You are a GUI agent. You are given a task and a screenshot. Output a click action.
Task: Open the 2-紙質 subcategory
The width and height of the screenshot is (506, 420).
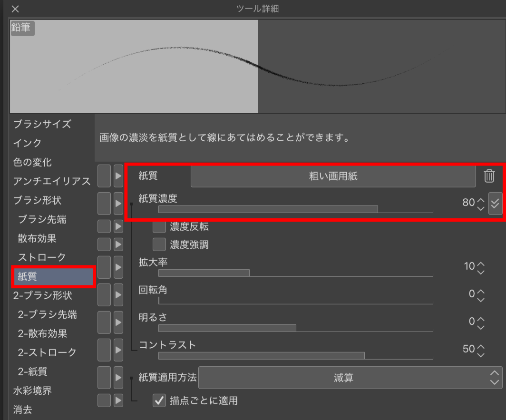[x=33, y=371]
